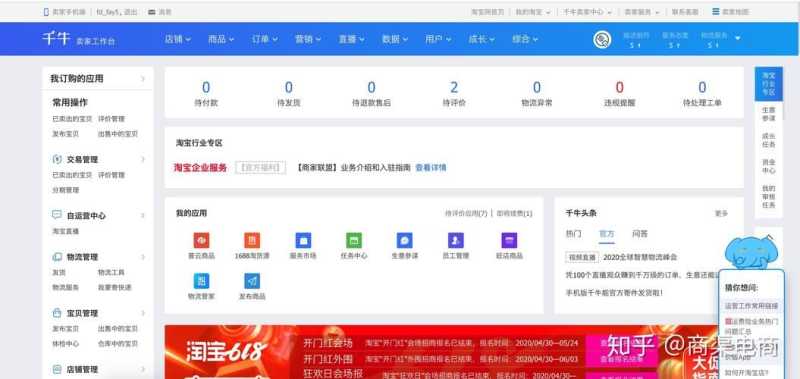Click 仓库中的宝贝 under 宝贝管理
The image size is (800, 379).
[x=118, y=344]
